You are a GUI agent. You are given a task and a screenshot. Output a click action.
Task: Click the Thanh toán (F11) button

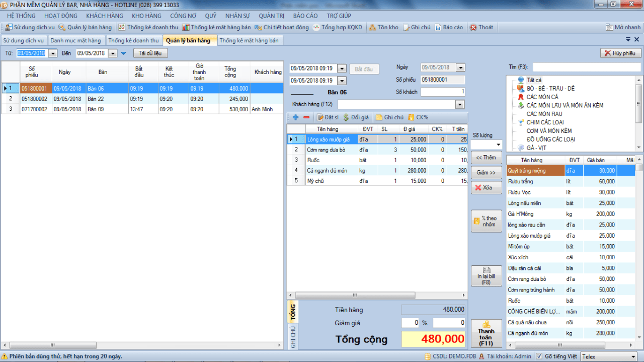pos(486,334)
